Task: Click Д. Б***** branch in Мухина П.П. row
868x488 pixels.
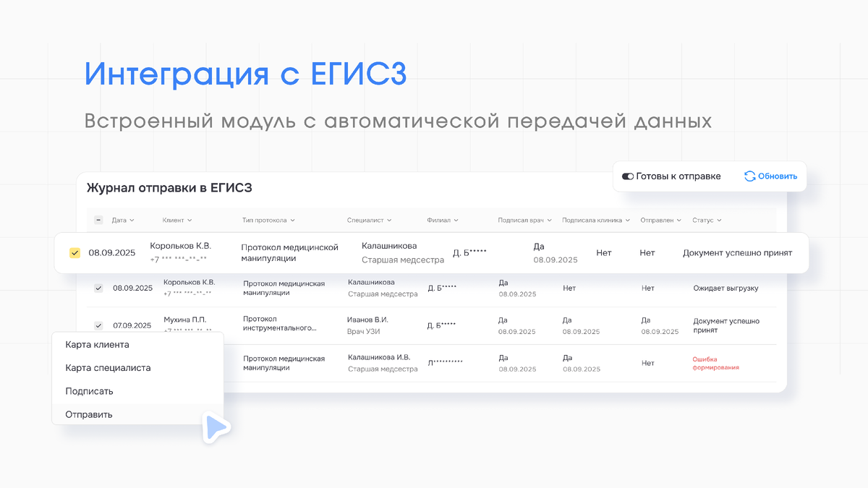Action: (x=442, y=326)
